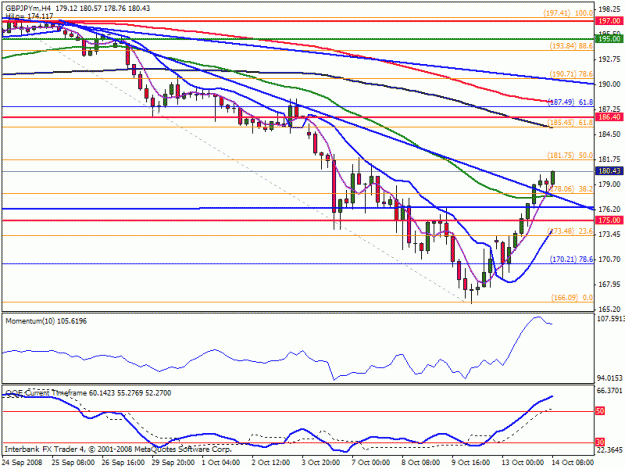Click the (166.09) 0.0 Fibonacci label
The height and width of the screenshot is (469, 625).
click(572, 298)
